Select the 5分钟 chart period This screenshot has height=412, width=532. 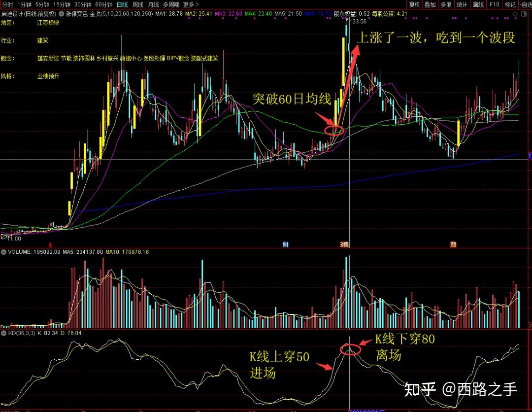[42, 4]
